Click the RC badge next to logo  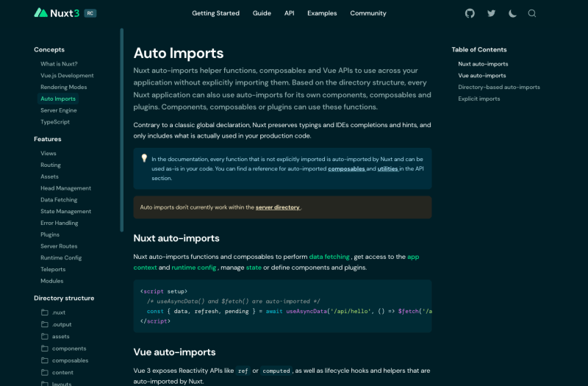[x=90, y=13]
